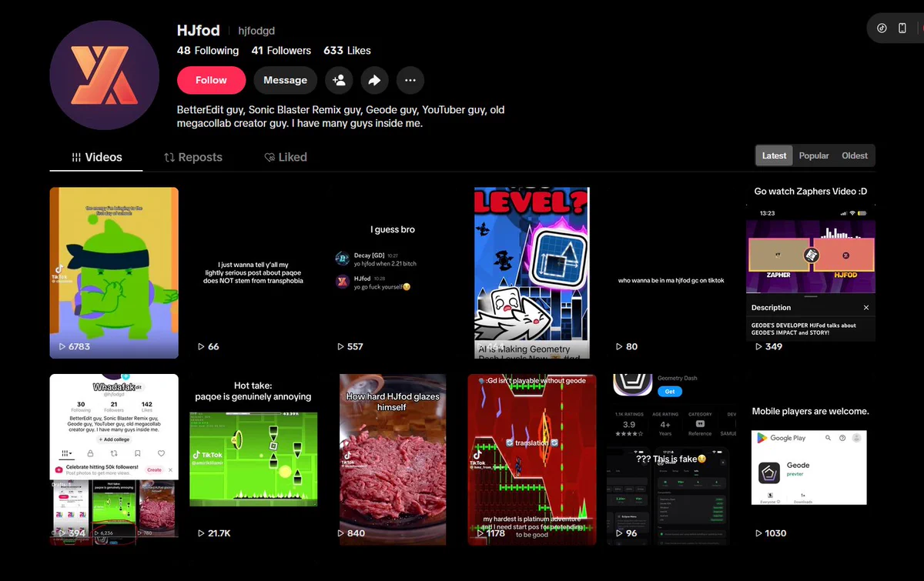
Task: Open the Whadafak profile screenshot video
Action: pyautogui.click(x=114, y=459)
